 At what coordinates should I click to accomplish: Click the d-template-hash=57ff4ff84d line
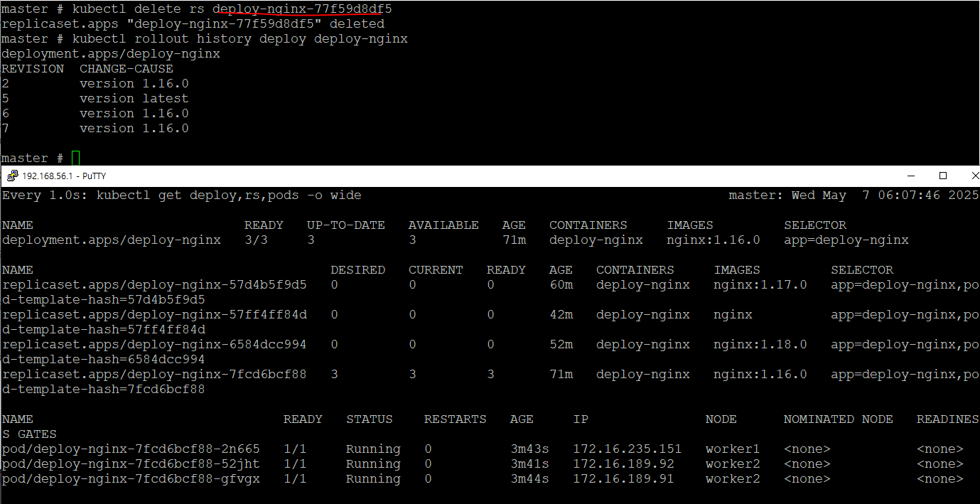click(103, 329)
